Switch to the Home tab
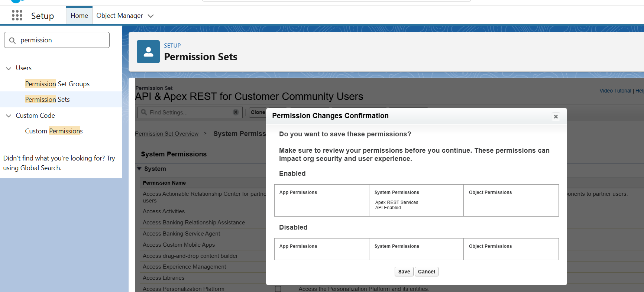This screenshot has width=644, height=292. pyautogui.click(x=79, y=16)
